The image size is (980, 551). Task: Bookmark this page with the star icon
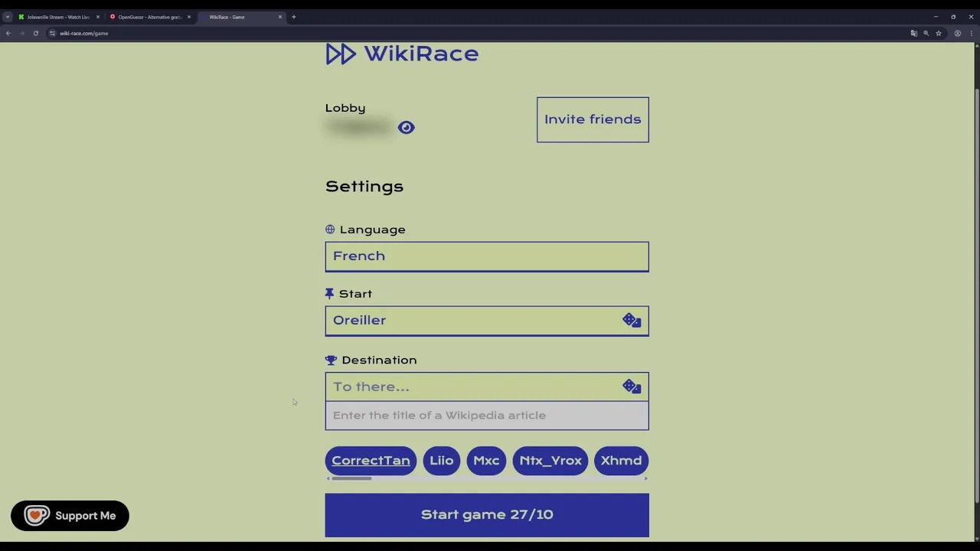(x=938, y=34)
